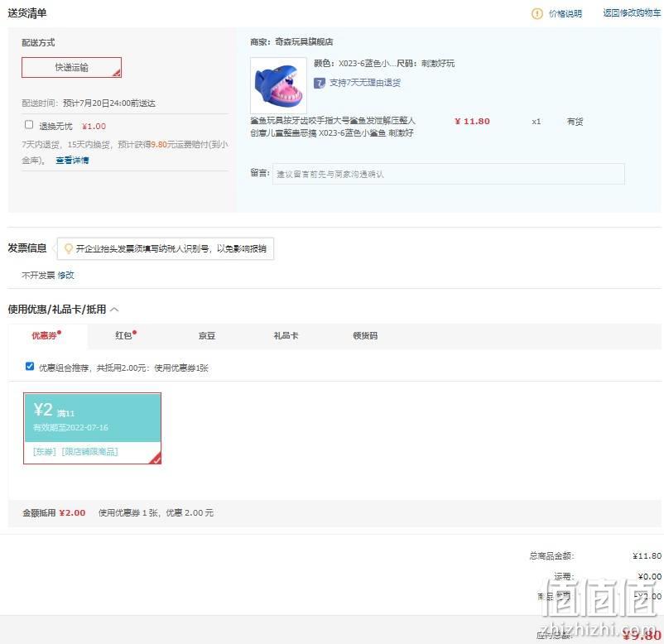The height and width of the screenshot is (644, 664).
Task: Click the 有货 stock status
Action: click(575, 122)
